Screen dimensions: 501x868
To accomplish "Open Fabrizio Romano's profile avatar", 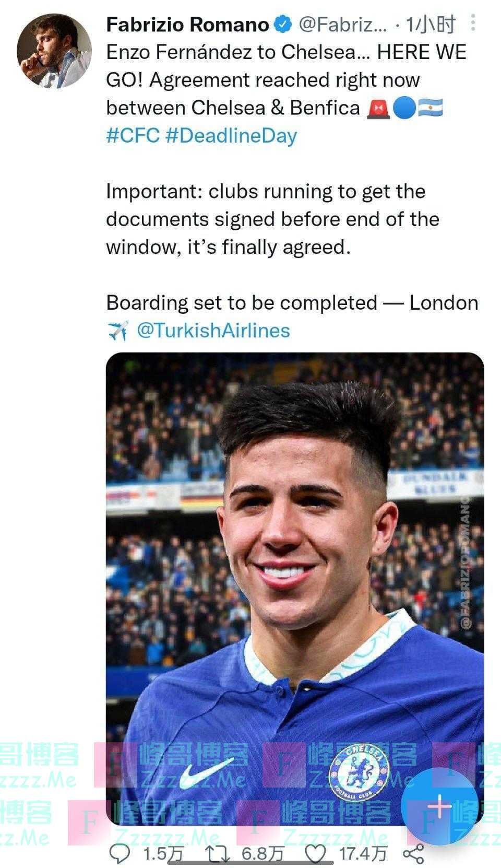I will point(54,51).
